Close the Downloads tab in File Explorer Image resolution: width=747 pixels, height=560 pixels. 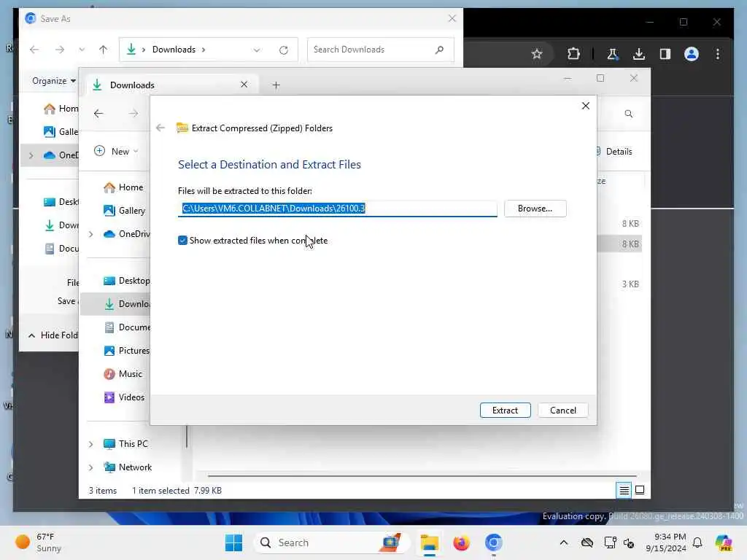(244, 85)
